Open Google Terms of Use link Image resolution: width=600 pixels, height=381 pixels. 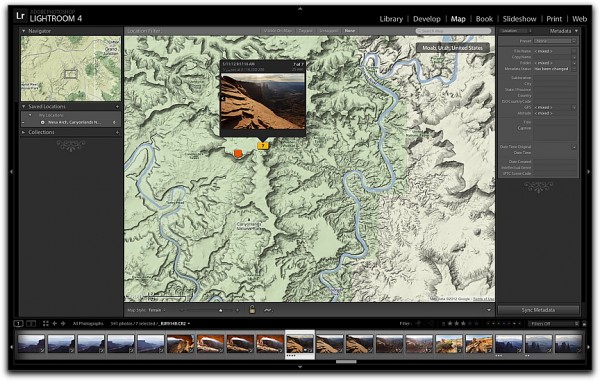[483, 299]
